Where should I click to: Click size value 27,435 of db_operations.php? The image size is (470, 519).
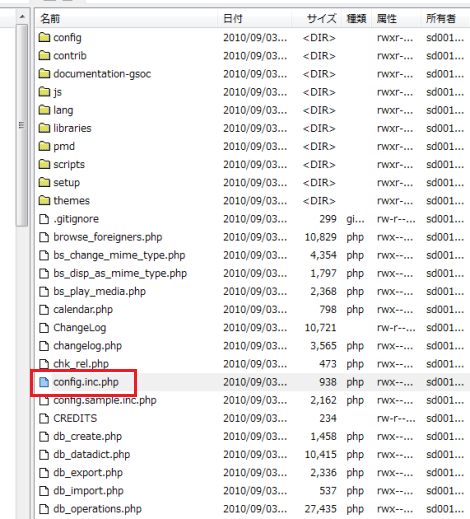(320, 509)
